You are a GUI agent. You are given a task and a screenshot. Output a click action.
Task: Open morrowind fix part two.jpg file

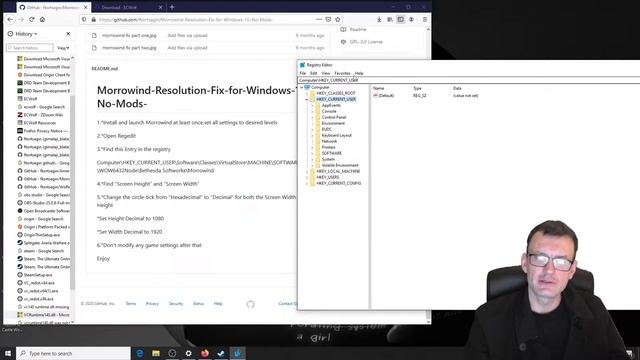[x=129, y=48]
